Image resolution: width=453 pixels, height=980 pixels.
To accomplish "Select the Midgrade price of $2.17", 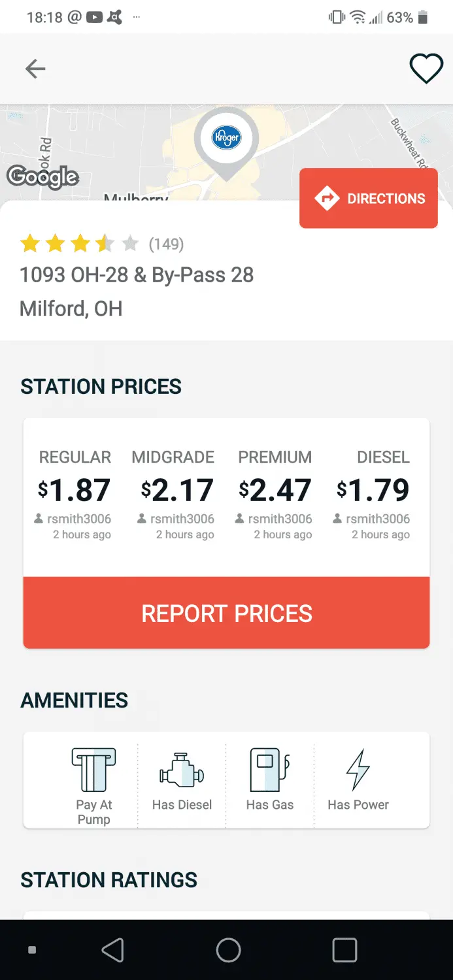I will pyautogui.click(x=177, y=491).
